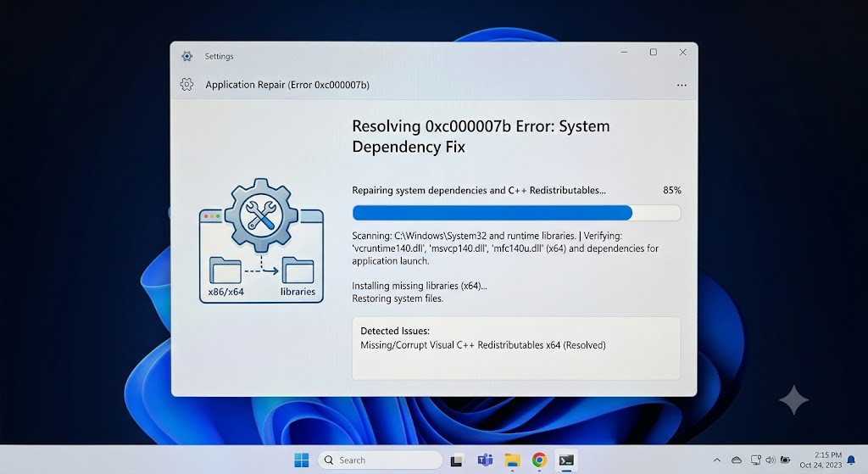Open network settings from system tray
This screenshot has height=474, width=868.
[755, 460]
